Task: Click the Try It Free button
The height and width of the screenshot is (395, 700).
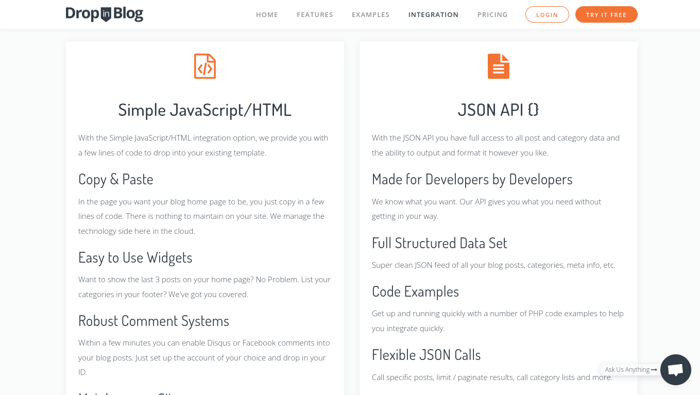Action: click(x=606, y=15)
